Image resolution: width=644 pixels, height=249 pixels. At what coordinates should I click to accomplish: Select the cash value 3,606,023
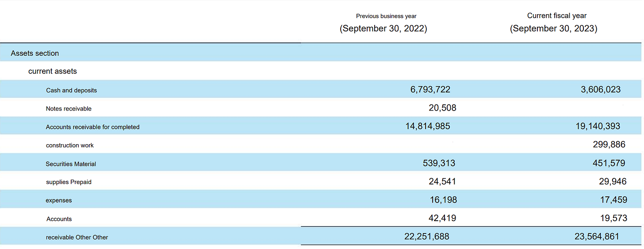[x=601, y=89]
